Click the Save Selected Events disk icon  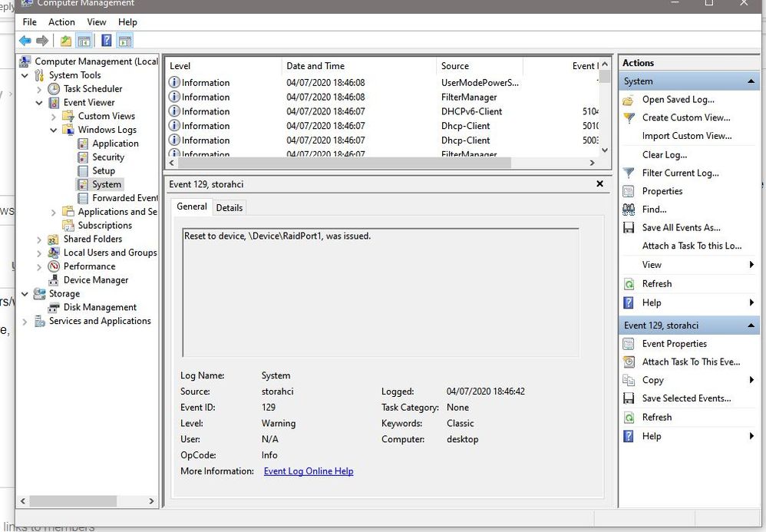[629, 398]
